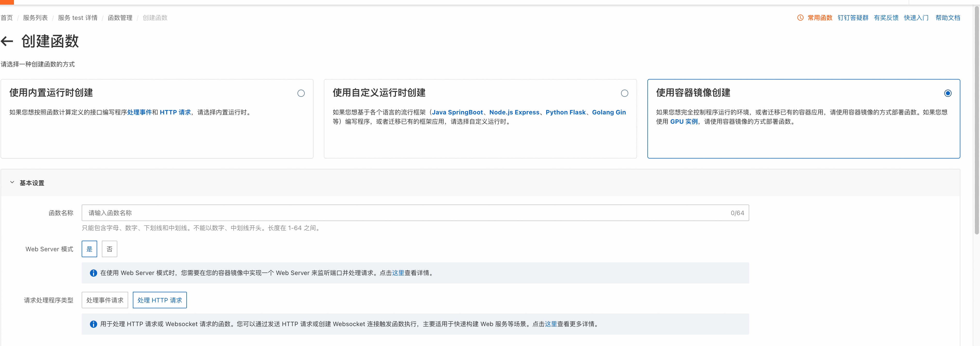Select 使用自定义运行时创建 radio button

coord(624,93)
